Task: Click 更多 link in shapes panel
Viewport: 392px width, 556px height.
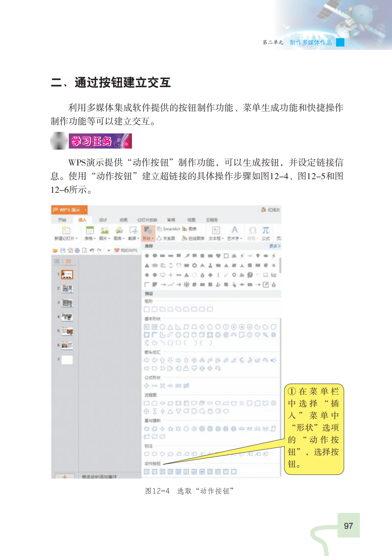Action: (x=275, y=246)
